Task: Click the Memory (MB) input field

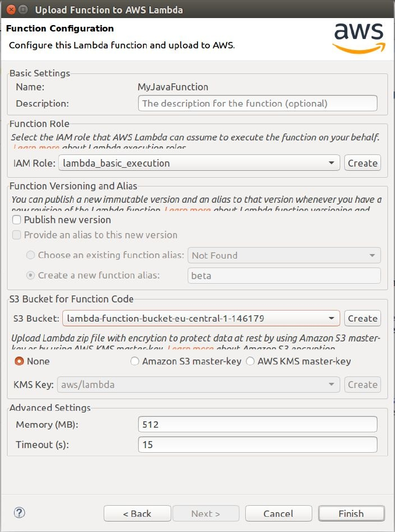Action: tap(258, 424)
